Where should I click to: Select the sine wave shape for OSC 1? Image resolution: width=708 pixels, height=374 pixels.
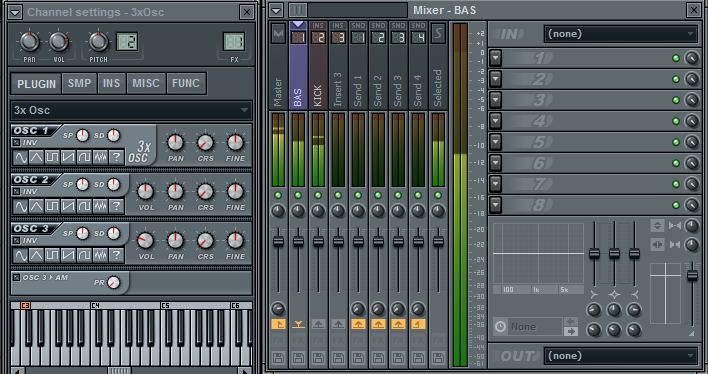(21, 157)
